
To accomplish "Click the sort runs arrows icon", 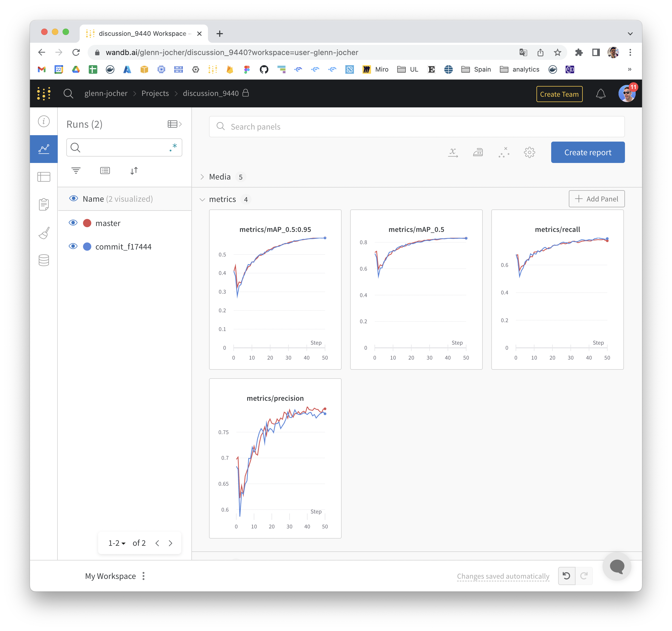I will (x=134, y=171).
